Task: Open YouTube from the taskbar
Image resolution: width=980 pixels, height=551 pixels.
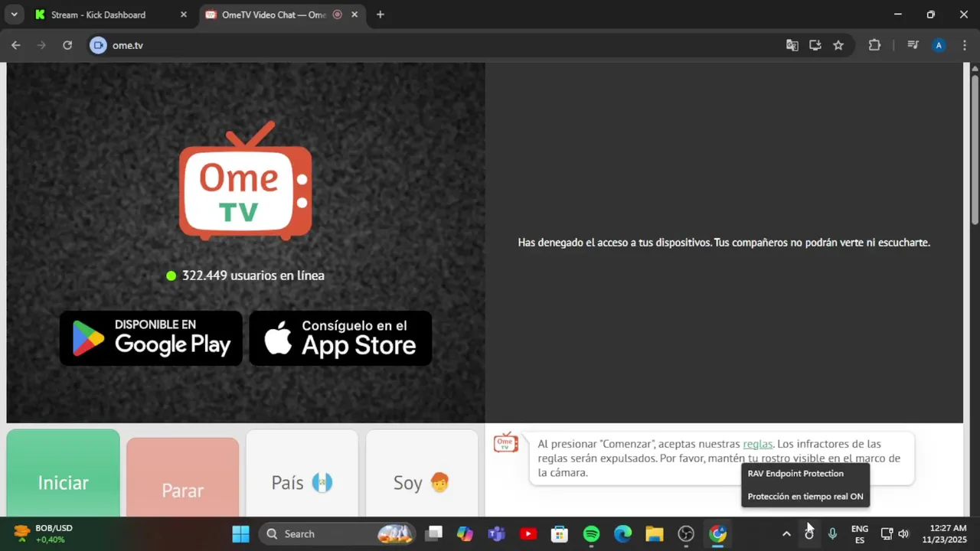Action: pyautogui.click(x=528, y=534)
